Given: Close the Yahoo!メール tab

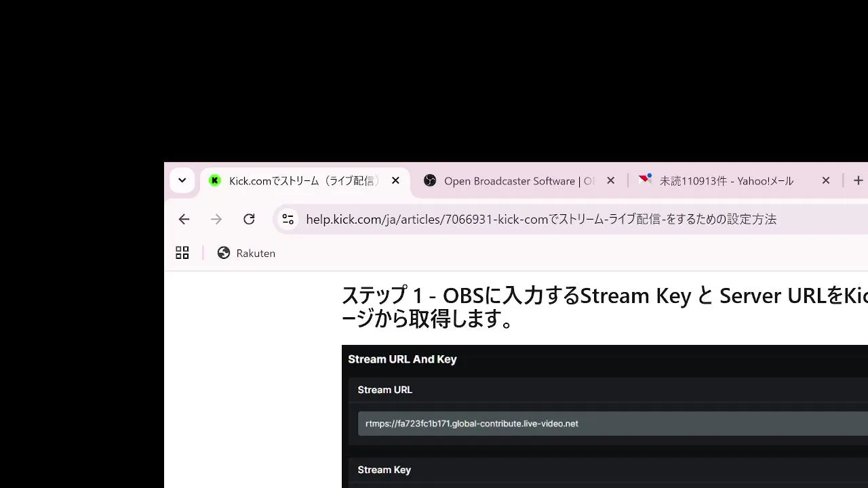Looking at the screenshot, I should tap(825, 181).
